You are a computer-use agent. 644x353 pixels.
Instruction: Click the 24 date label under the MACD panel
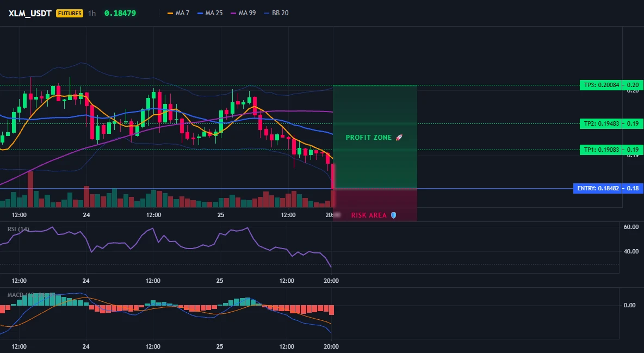pyautogui.click(x=86, y=346)
